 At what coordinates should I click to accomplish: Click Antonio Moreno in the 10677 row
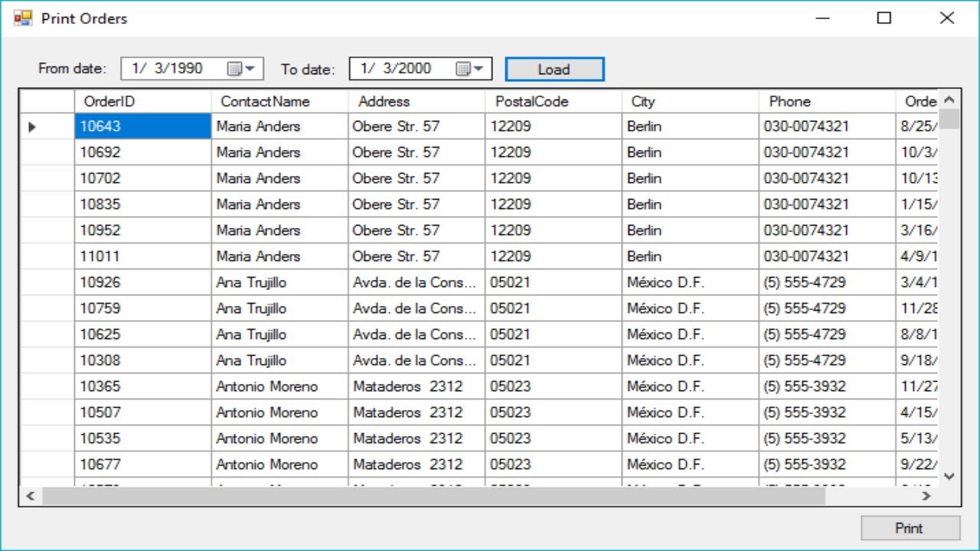coord(279,465)
